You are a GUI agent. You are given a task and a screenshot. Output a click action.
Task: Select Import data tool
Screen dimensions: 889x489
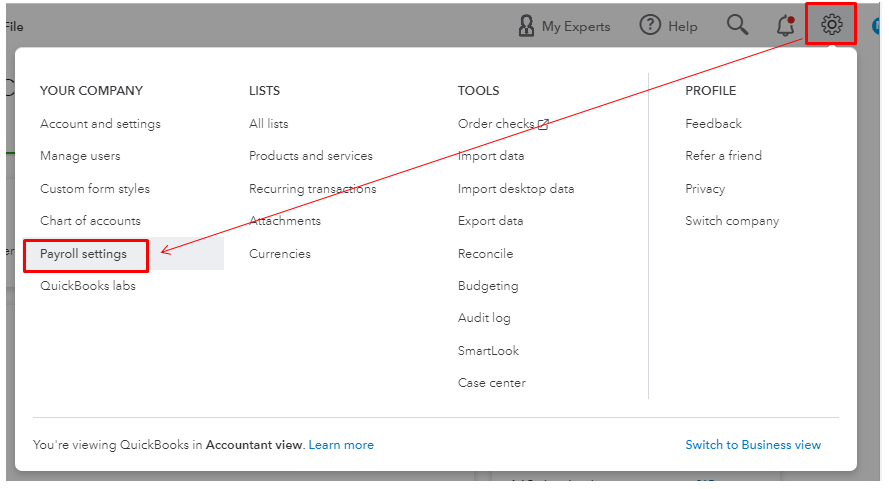click(491, 156)
